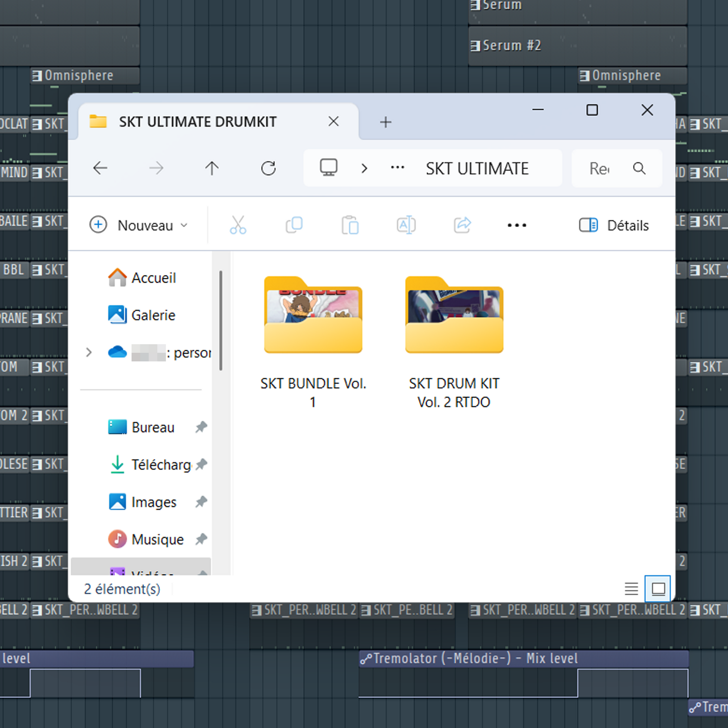
Task: Open the See more three-dots menu
Action: pyautogui.click(x=517, y=225)
